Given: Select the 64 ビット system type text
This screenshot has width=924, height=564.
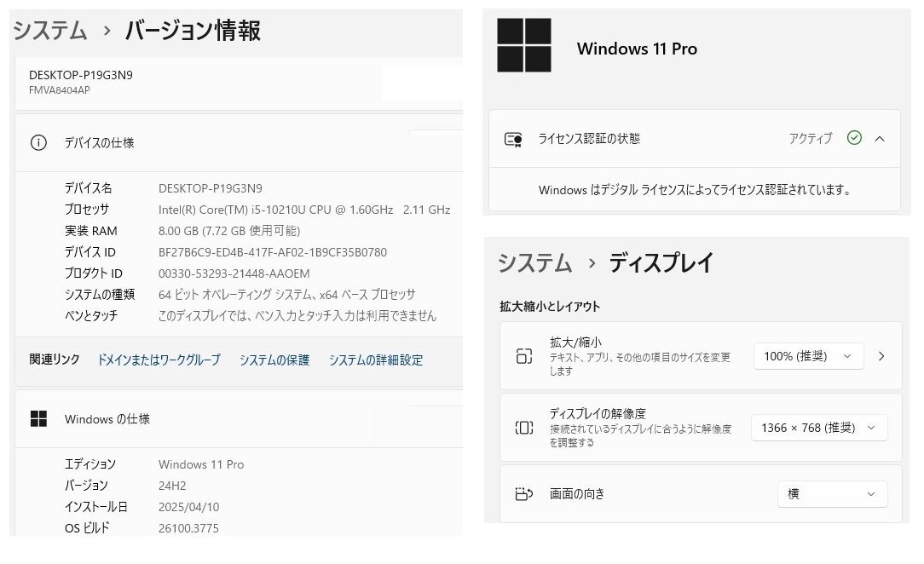Looking at the screenshot, I should click(x=287, y=295).
